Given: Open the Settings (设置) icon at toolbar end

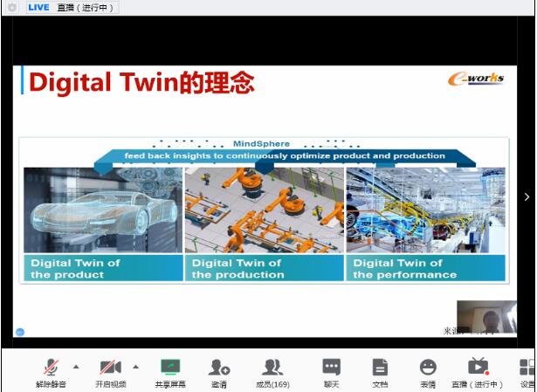Looking at the screenshot, I should click(x=527, y=368).
